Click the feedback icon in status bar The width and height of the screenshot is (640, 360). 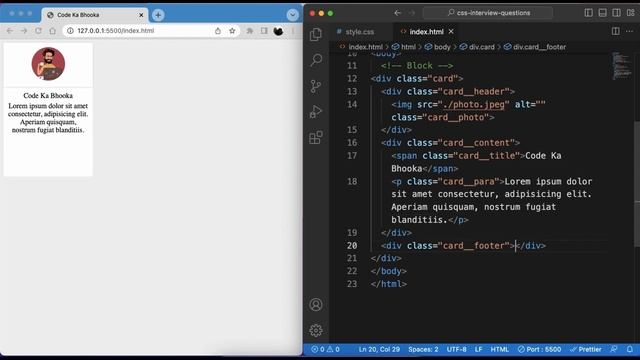point(614,349)
